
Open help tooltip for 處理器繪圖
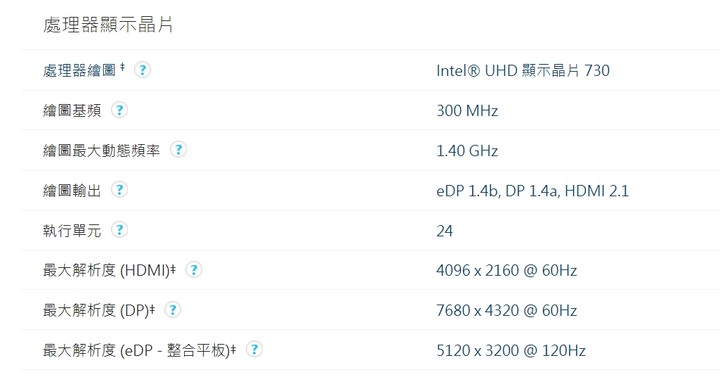[142, 70]
